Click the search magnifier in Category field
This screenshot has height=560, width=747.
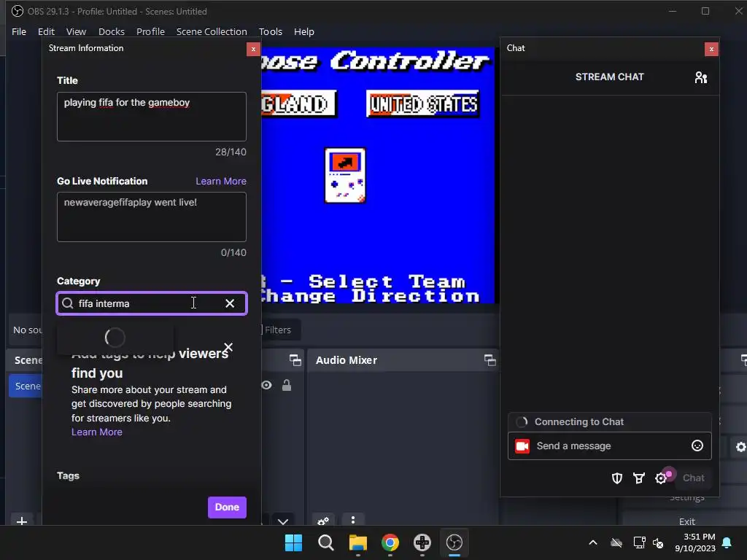pyautogui.click(x=68, y=303)
